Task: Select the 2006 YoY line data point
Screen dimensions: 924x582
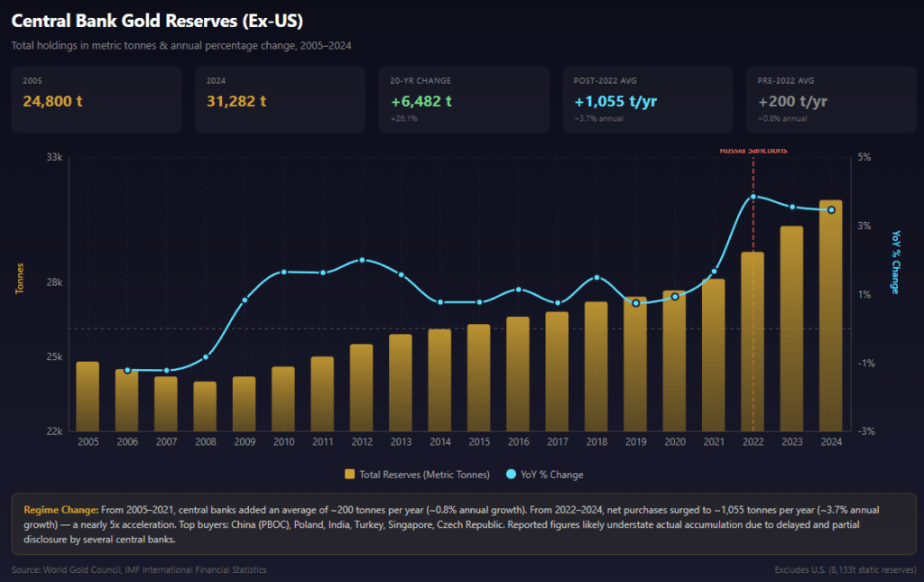Action: tap(127, 370)
